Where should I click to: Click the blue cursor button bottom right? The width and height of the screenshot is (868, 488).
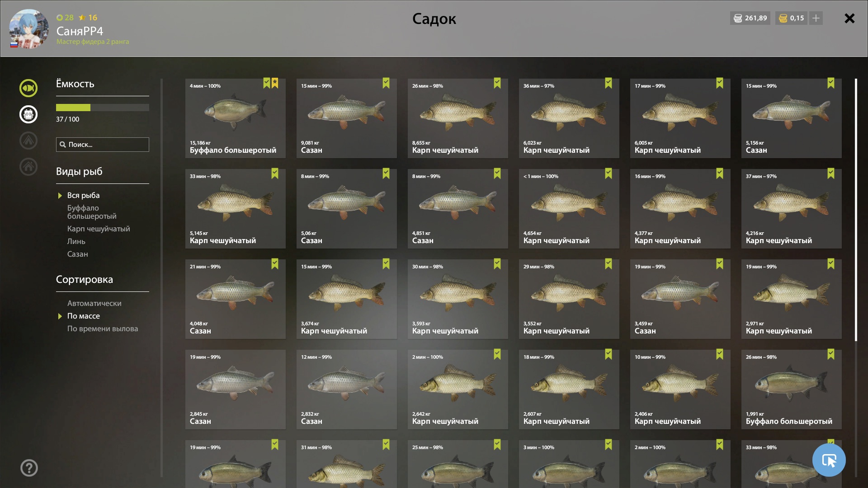829,460
